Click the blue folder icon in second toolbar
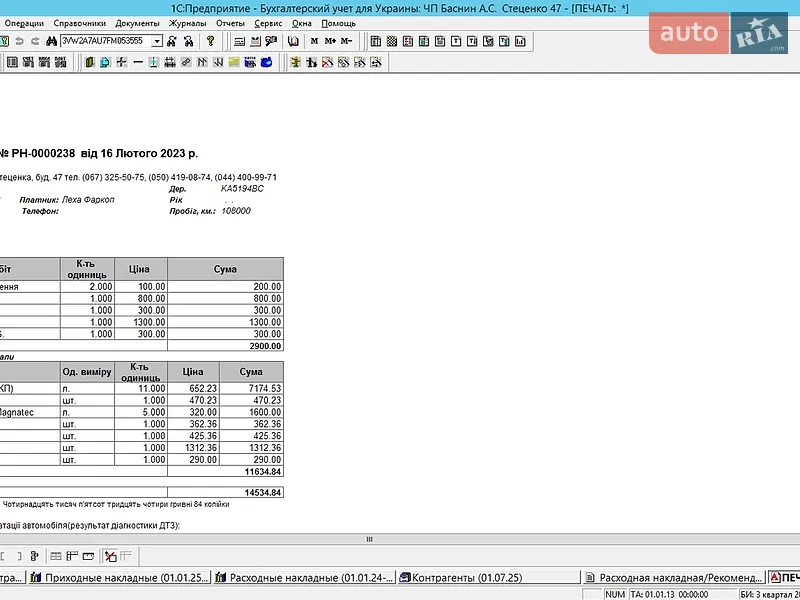 (x=266, y=62)
